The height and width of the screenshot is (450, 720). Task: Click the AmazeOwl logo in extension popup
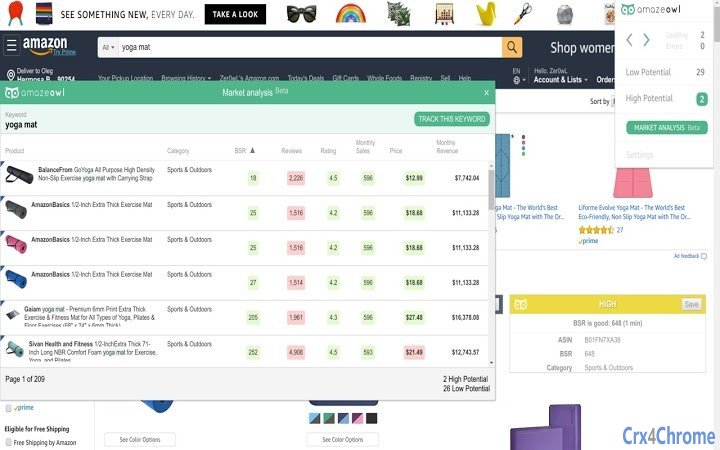(651, 9)
